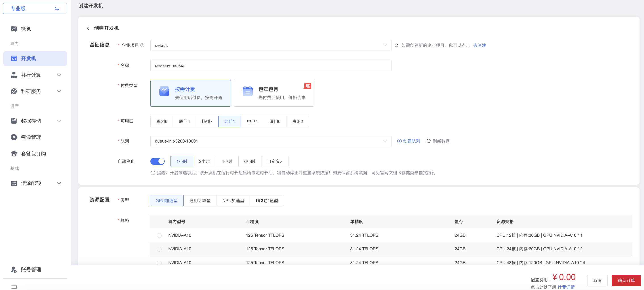Click the 刷新数据 refresh icon
The height and width of the screenshot is (290, 644).
429,141
